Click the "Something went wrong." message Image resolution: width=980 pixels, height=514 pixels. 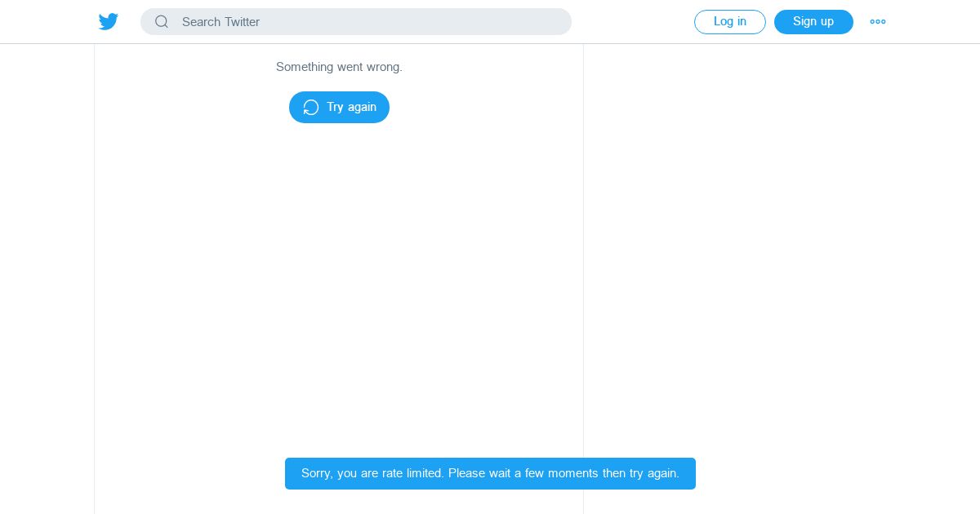[339, 67]
